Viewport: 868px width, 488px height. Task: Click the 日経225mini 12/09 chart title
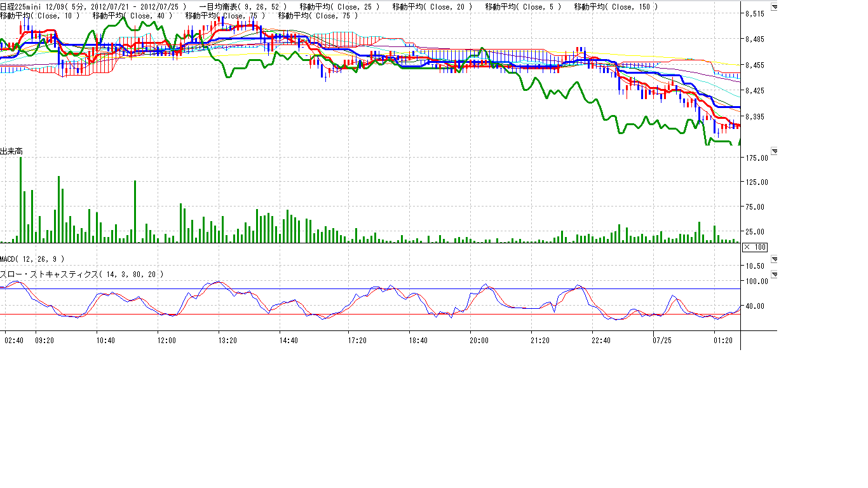tap(93, 7)
